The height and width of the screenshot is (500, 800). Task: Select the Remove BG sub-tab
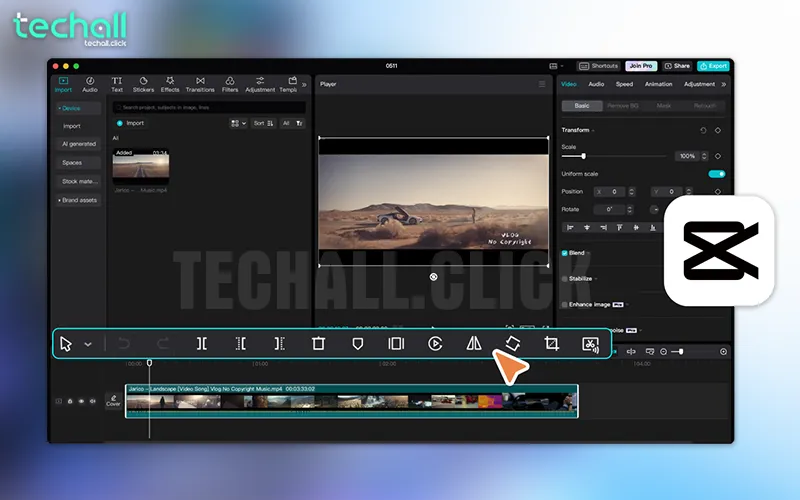(623, 106)
